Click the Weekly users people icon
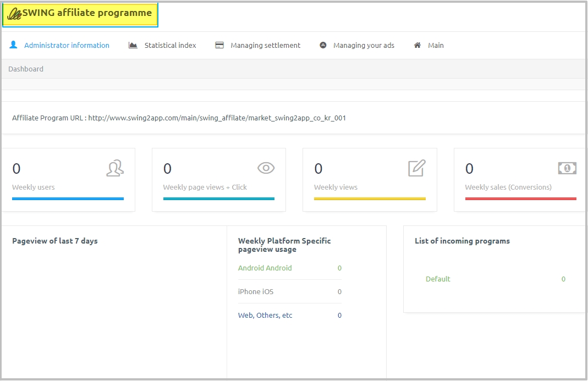 coord(115,168)
